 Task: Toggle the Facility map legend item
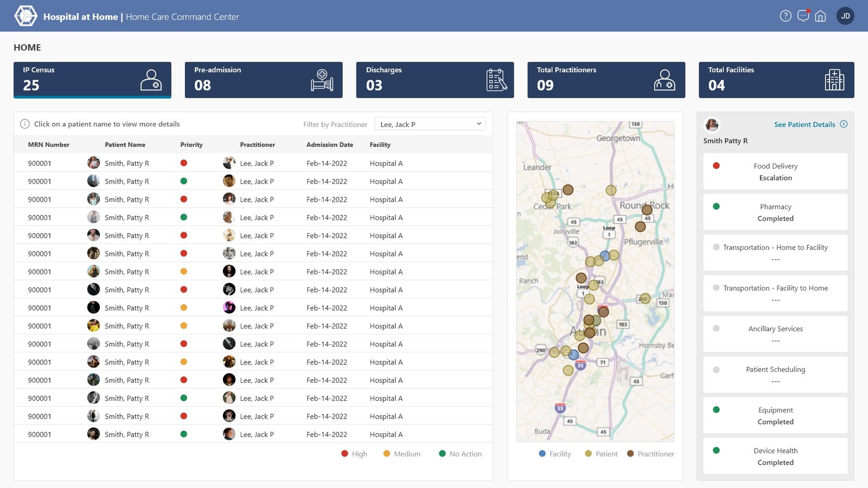click(x=554, y=454)
